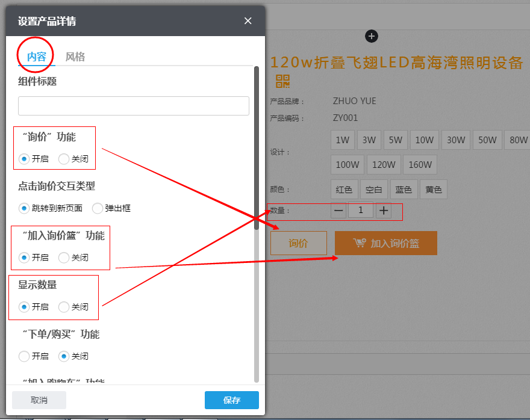Click the 询价 button on product page
This screenshot has width=530, height=420.
[x=298, y=243]
